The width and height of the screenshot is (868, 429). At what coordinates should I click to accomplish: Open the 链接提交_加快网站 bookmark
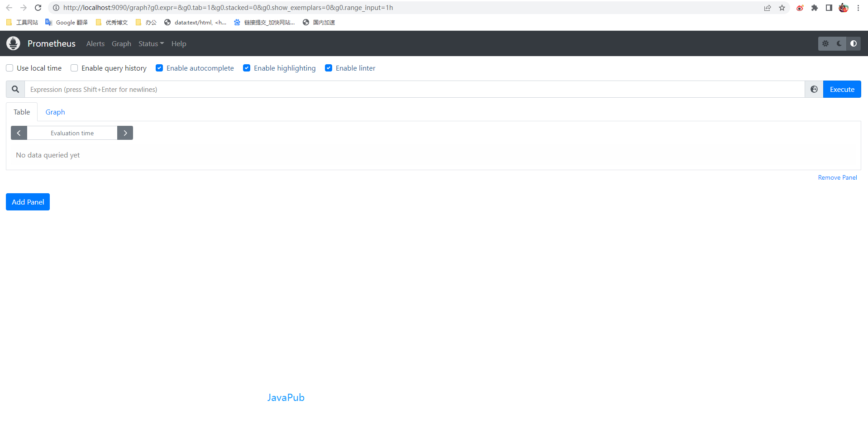click(264, 22)
